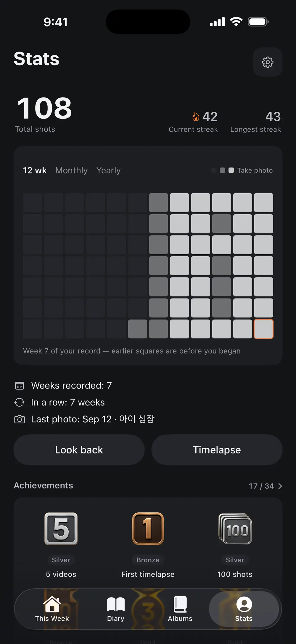The image size is (296, 644).
Task: Switch chart to Yearly view
Action: click(108, 170)
